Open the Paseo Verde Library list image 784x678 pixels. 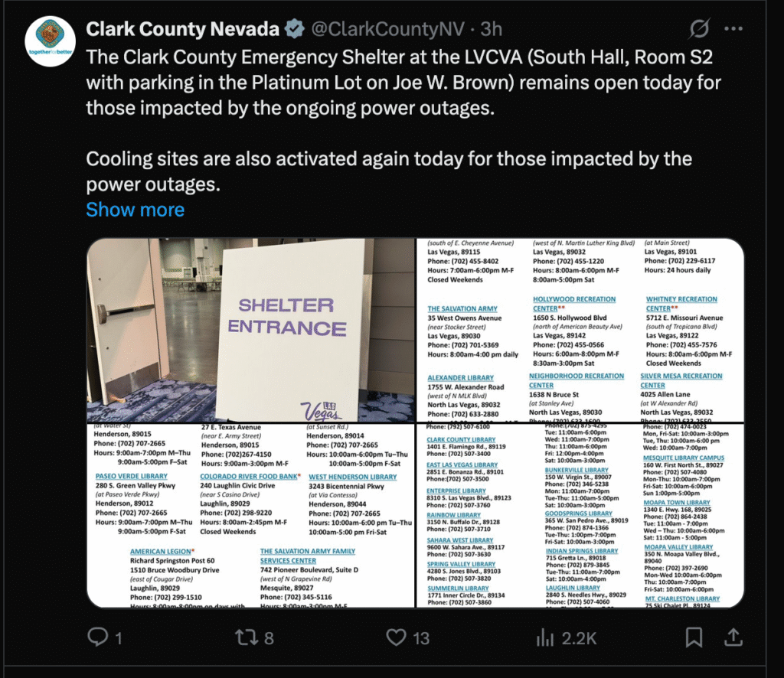click(251, 516)
